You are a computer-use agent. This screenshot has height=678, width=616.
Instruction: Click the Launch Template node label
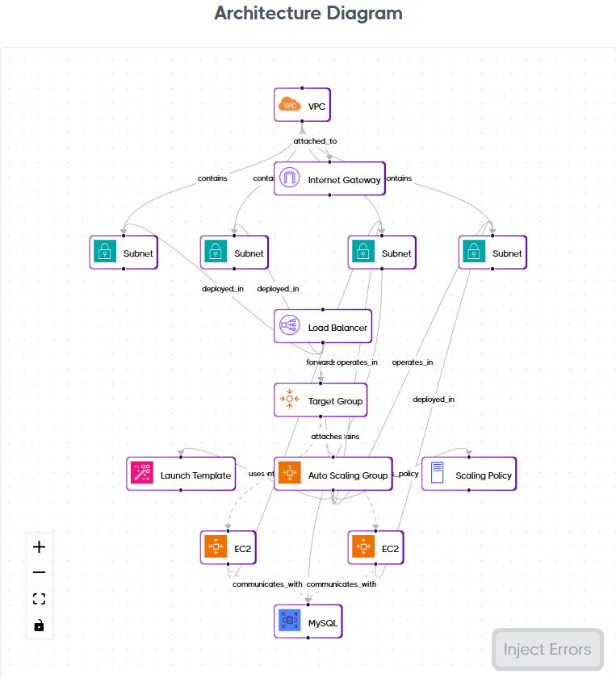(195, 475)
